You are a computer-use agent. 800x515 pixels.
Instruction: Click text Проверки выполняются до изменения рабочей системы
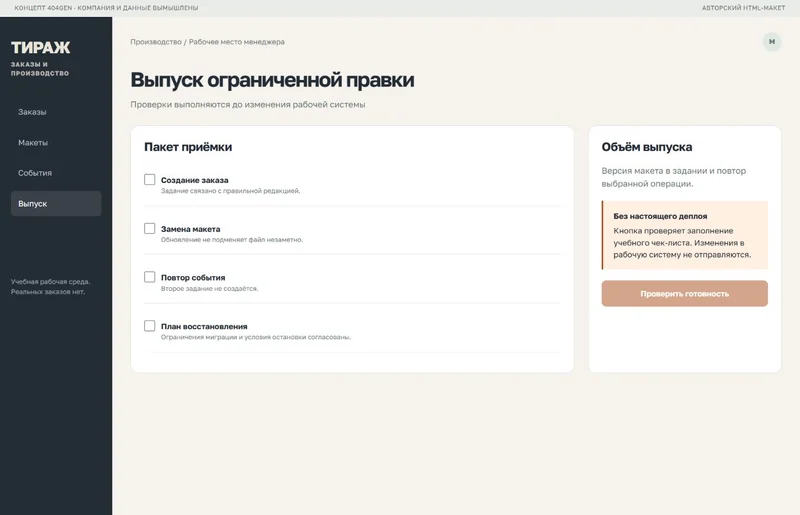click(x=247, y=105)
